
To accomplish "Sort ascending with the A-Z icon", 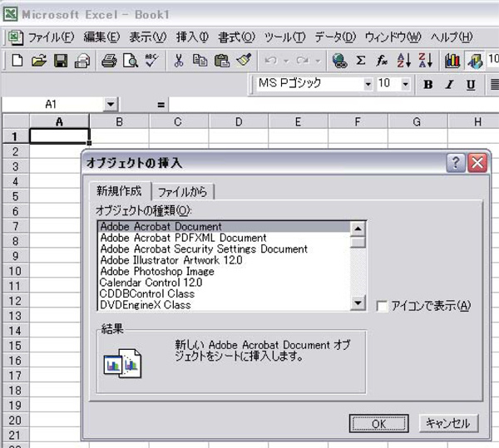I will point(404,60).
